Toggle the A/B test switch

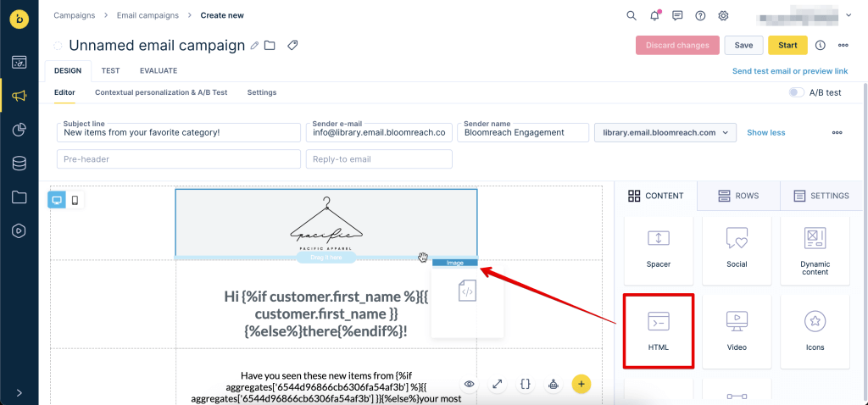(796, 92)
